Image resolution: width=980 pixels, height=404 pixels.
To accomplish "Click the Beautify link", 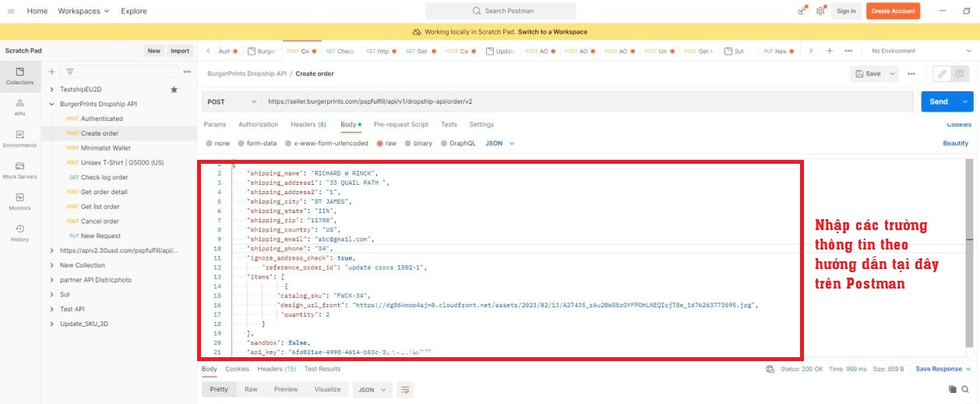I will 955,144.
